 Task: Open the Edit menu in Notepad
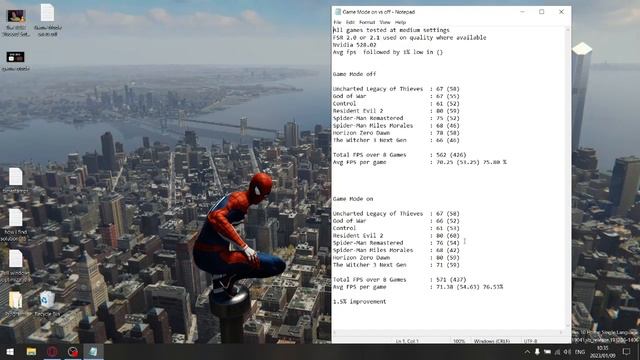tap(350, 22)
